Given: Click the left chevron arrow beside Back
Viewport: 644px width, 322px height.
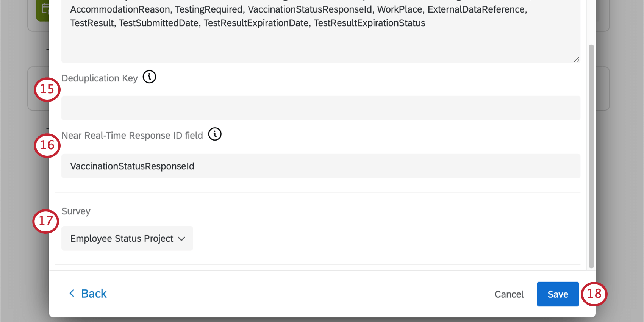Looking at the screenshot, I should click(72, 293).
